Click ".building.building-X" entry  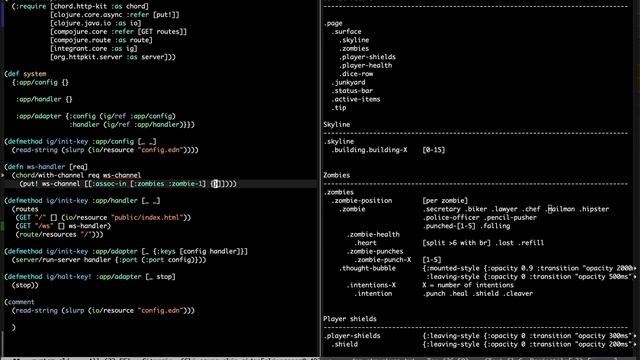[x=369, y=150]
